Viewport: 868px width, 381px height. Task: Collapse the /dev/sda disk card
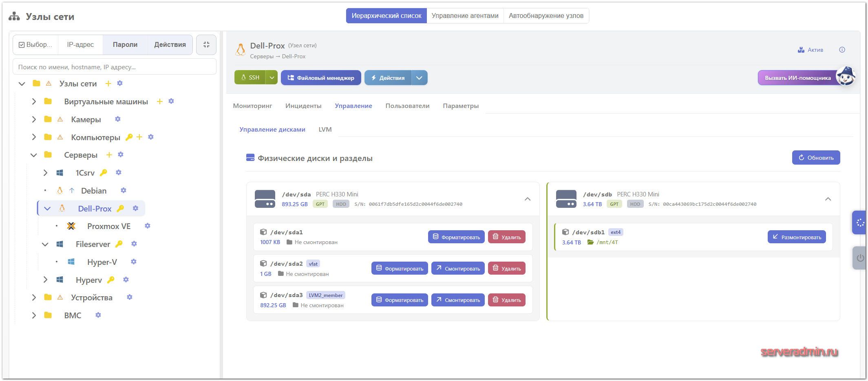point(527,199)
